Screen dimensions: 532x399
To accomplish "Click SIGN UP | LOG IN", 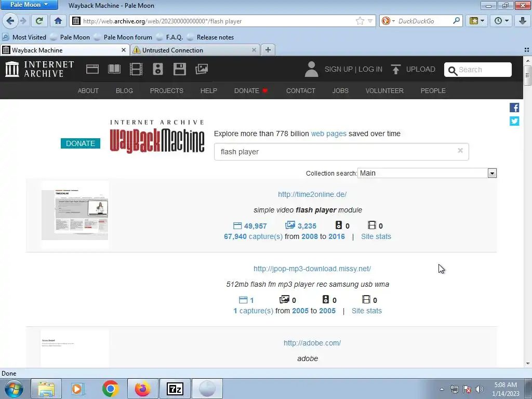I will point(353,69).
